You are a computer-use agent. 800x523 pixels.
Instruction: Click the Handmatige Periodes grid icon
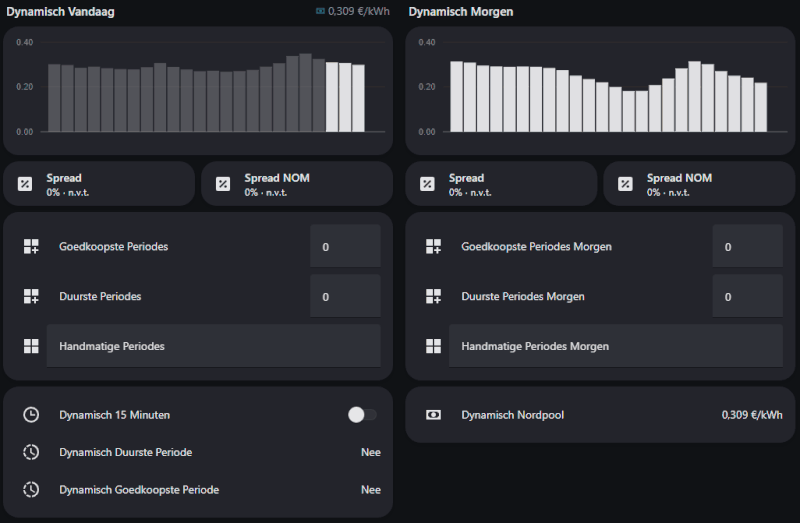click(x=31, y=346)
